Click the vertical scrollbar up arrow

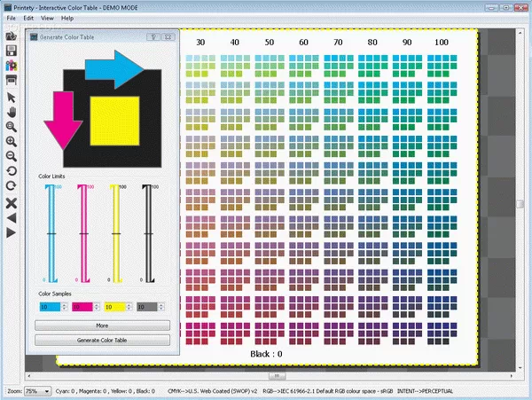point(520,33)
